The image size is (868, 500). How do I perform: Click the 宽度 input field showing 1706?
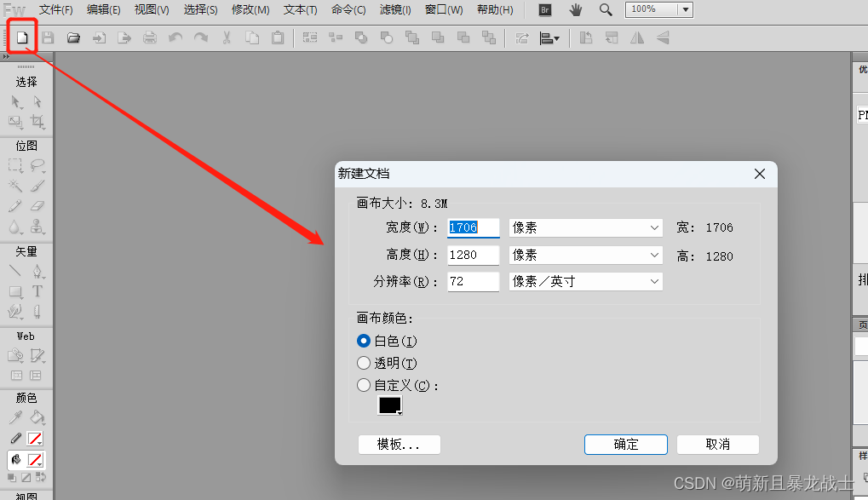[x=474, y=227]
